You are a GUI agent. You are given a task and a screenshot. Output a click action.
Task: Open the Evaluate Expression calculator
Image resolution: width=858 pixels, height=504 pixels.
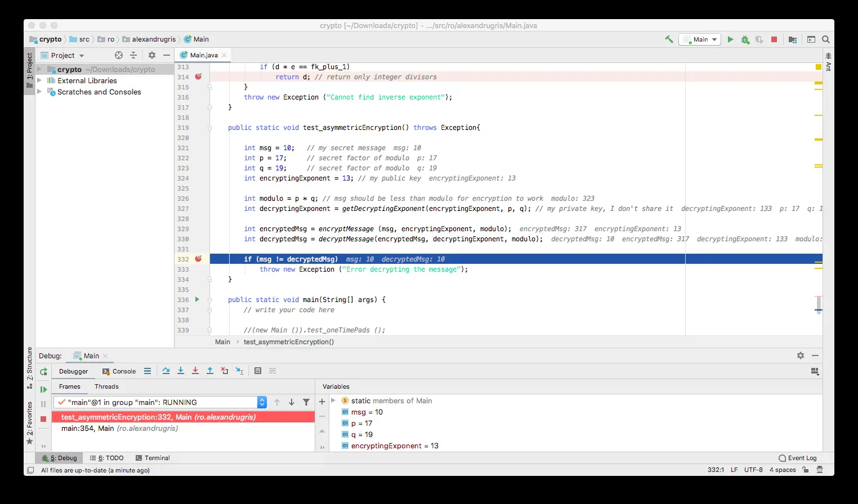click(258, 371)
